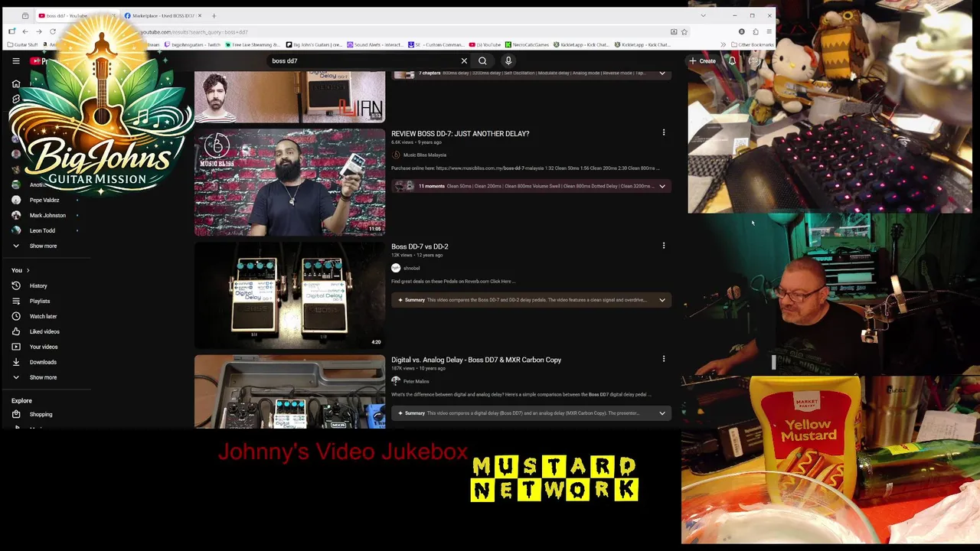Image resolution: width=980 pixels, height=551 pixels.
Task: Expand the 11 moments row chevron
Action: pyautogui.click(x=662, y=186)
